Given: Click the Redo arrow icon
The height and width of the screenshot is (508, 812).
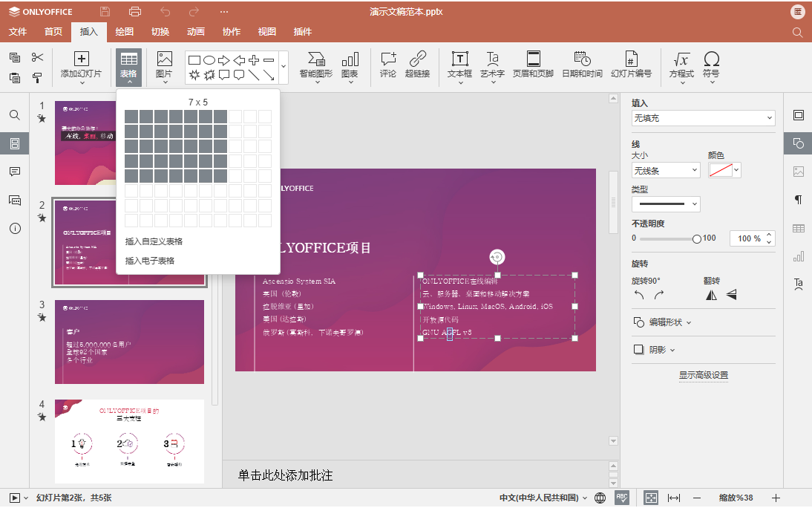Looking at the screenshot, I should tap(194, 11).
